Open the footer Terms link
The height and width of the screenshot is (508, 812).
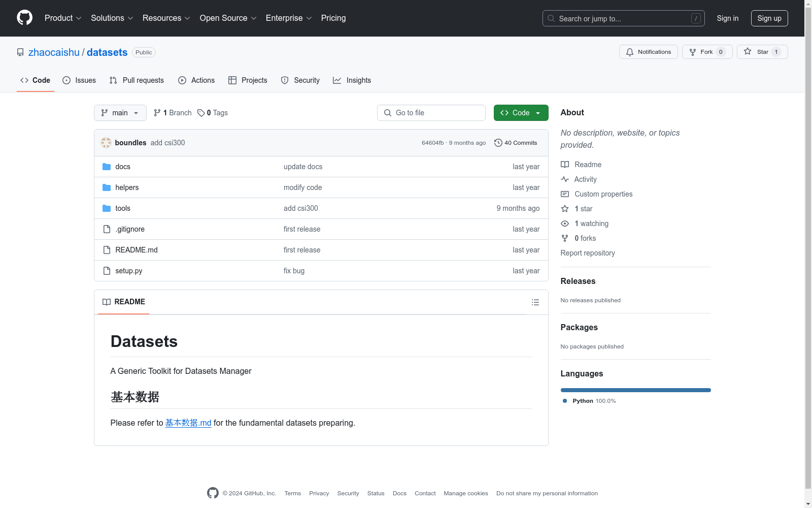293,493
